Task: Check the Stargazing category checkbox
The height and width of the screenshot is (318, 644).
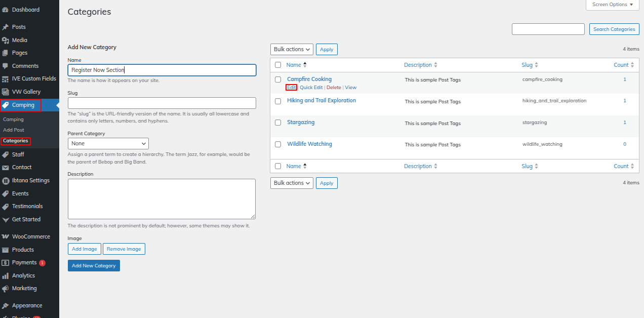Action: [277, 123]
